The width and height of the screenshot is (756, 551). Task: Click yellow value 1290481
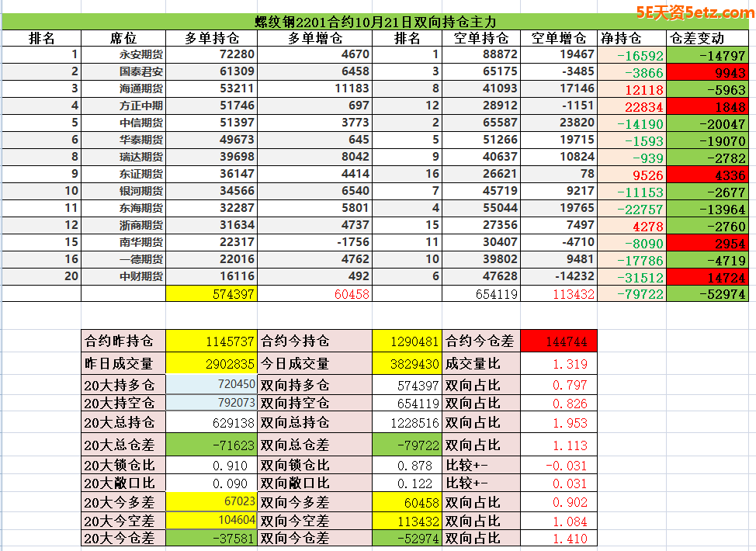pos(407,341)
